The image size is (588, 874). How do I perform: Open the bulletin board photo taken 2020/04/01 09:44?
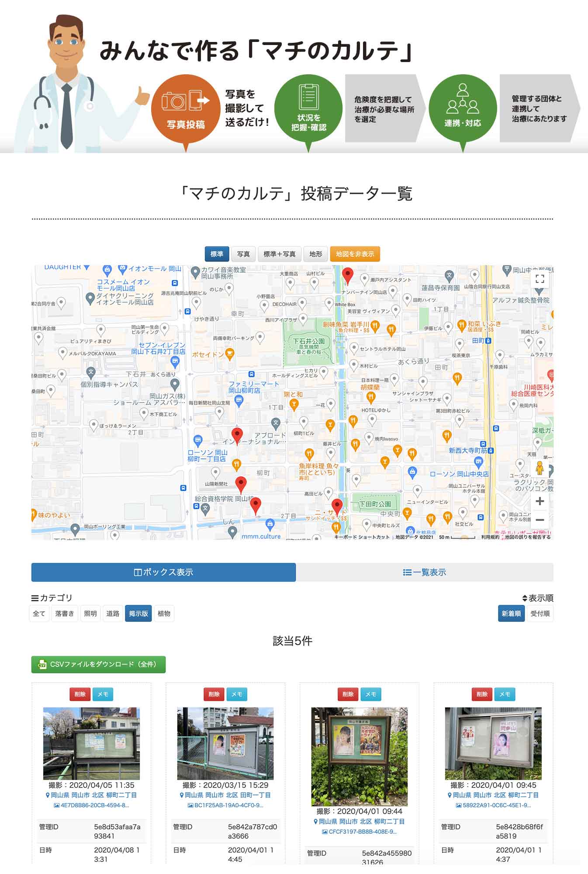pyautogui.click(x=359, y=756)
